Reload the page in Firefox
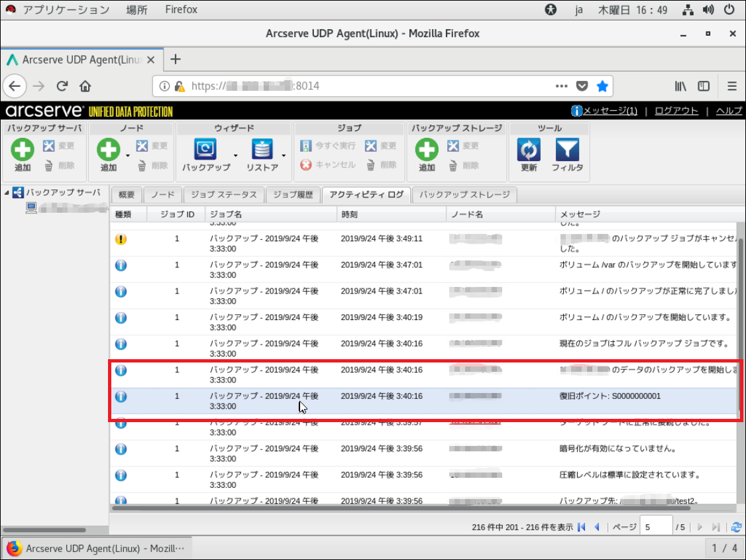The height and width of the screenshot is (560, 746). tap(62, 86)
